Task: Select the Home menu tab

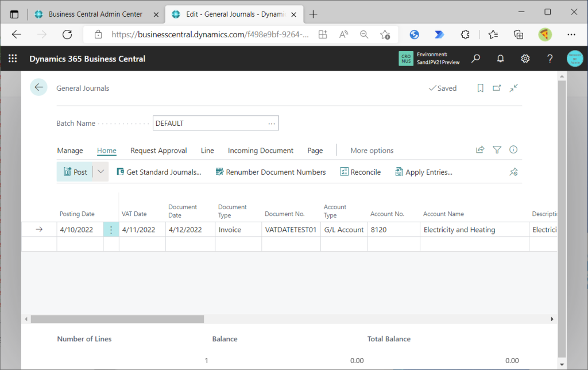Action: click(x=106, y=151)
